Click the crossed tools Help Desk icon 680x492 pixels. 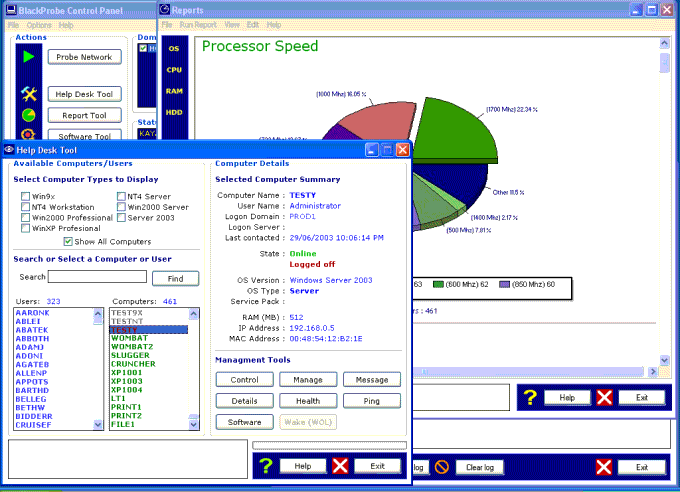[x=29, y=93]
